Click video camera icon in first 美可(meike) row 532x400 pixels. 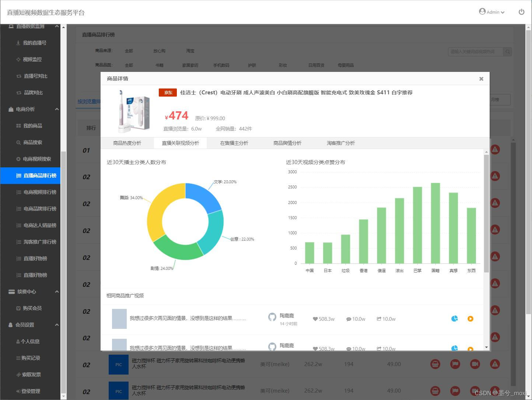click(x=475, y=364)
